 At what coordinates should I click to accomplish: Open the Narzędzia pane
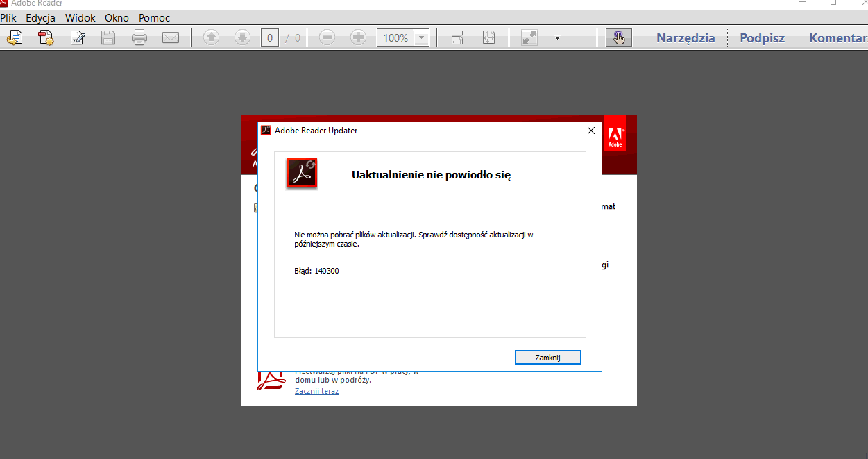pos(686,38)
